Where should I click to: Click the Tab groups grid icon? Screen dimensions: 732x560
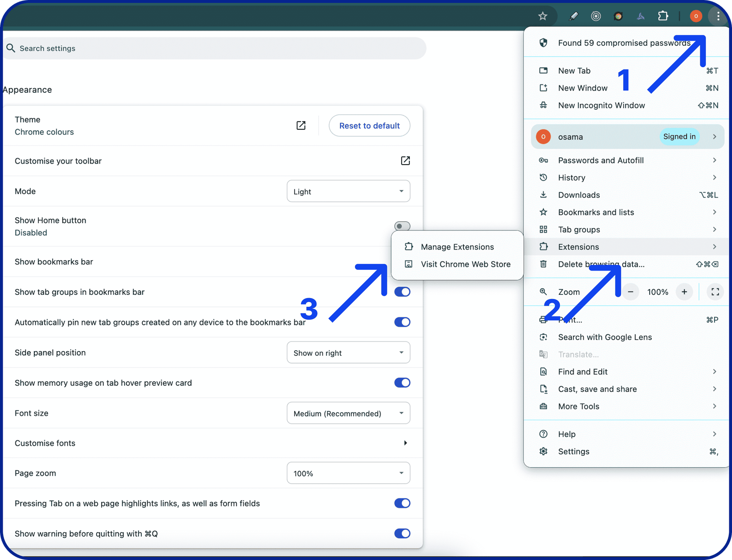544,229
